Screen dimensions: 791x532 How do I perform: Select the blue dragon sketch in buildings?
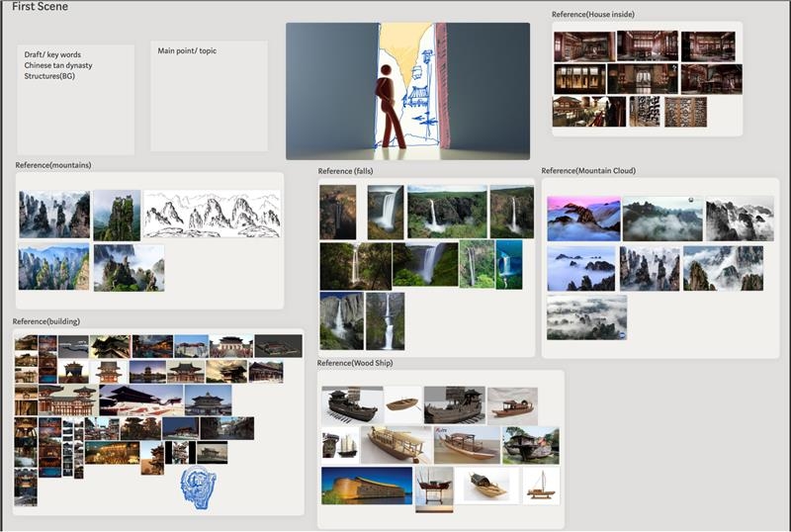199,488
